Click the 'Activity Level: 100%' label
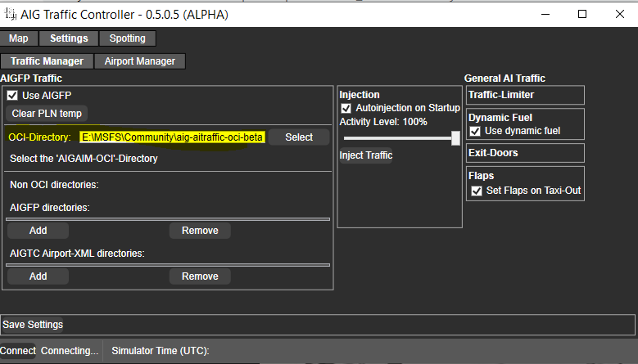 [x=383, y=122]
